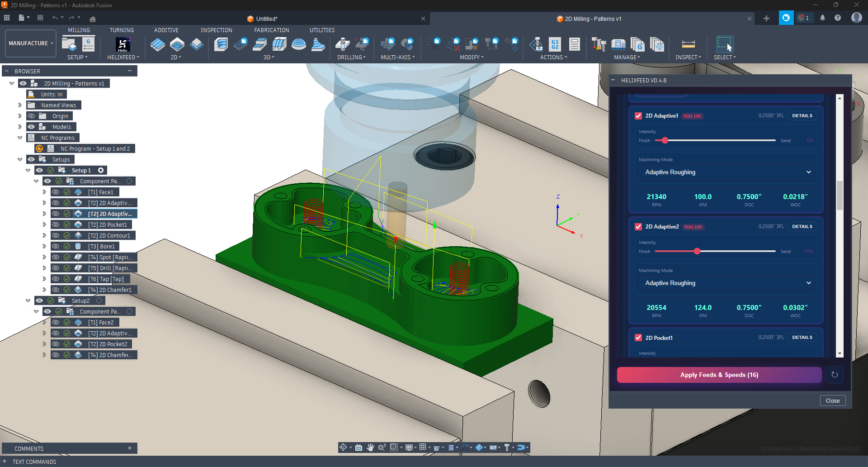868x467 pixels.
Task: Switch to the TURNING ribbon tab
Action: pyautogui.click(x=122, y=30)
